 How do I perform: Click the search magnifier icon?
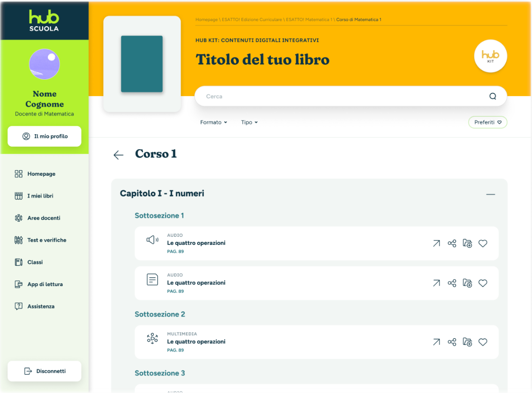click(493, 96)
